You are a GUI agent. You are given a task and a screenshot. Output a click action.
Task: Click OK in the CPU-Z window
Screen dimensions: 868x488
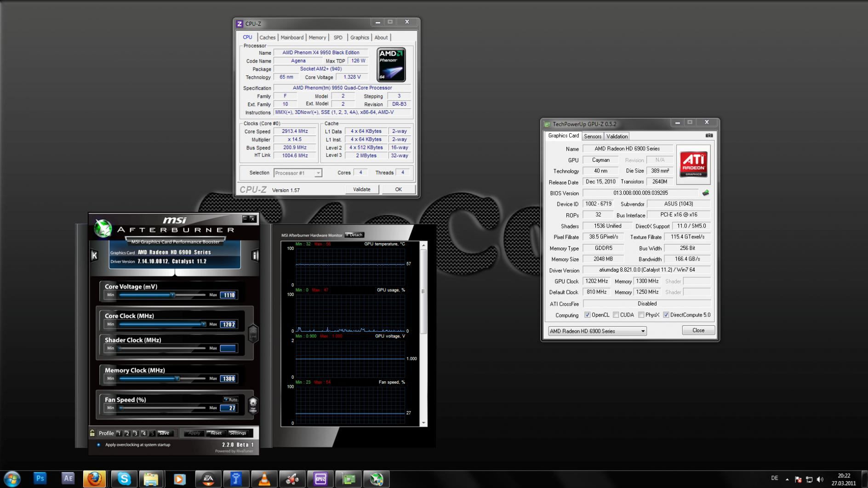tap(399, 189)
